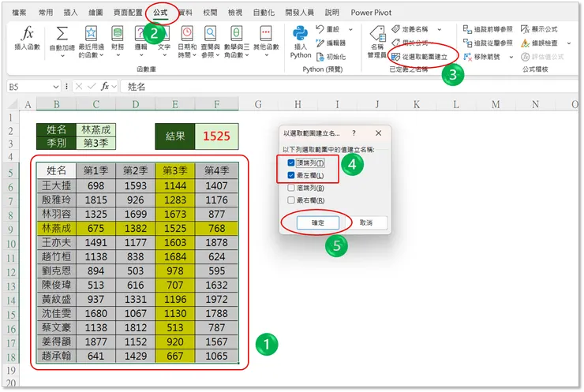Open the File (檔案) tab
584x392 pixels.
point(19,13)
